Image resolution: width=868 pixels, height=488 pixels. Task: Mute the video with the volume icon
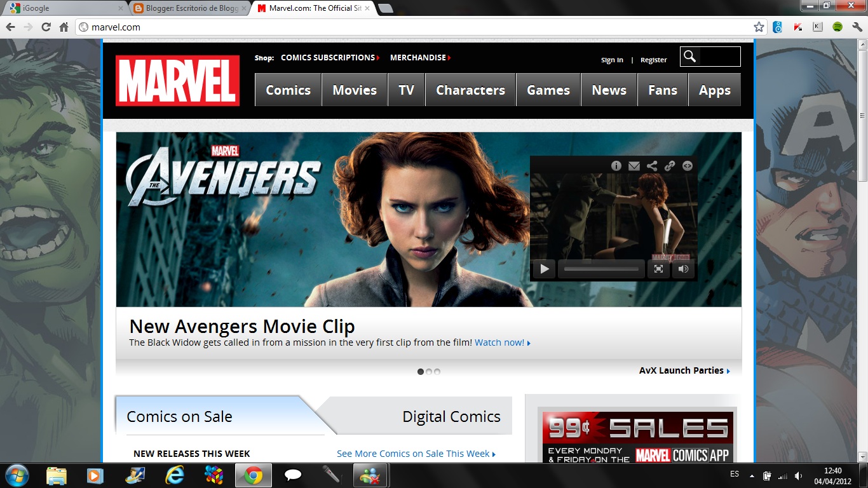[683, 269]
